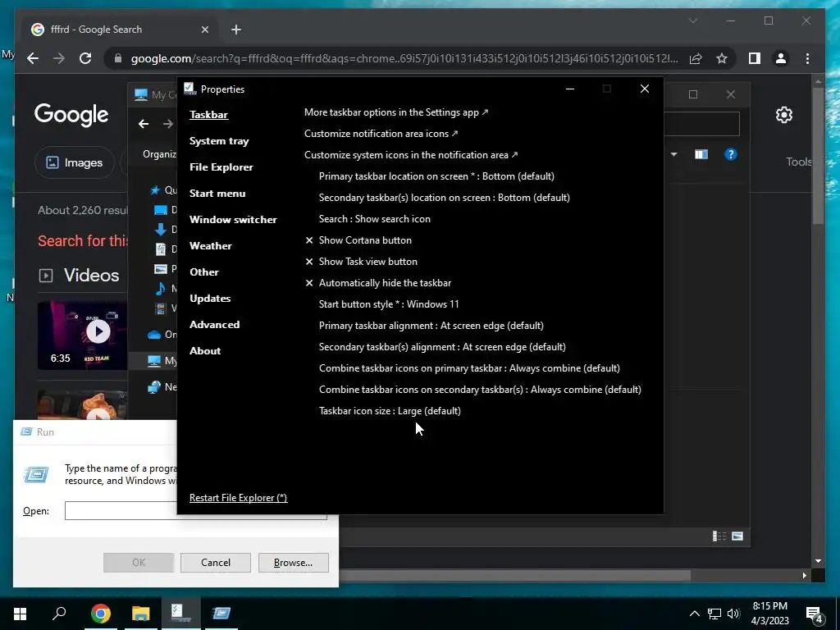Open More taskbar options in Settings app
This screenshot has width=840, height=630.
396,112
